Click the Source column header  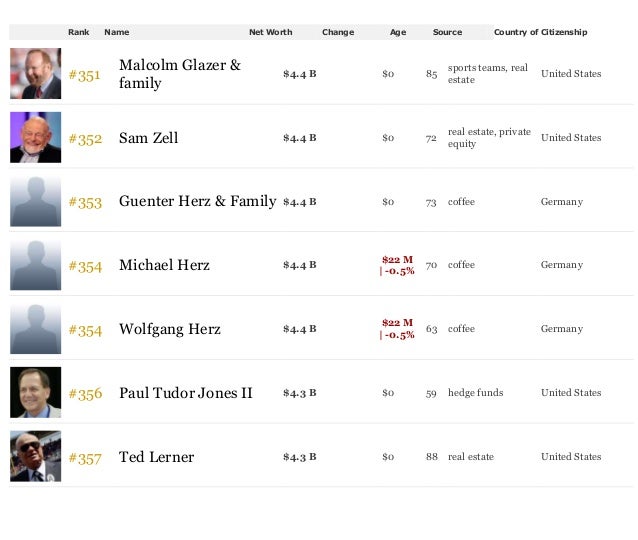tap(447, 32)
